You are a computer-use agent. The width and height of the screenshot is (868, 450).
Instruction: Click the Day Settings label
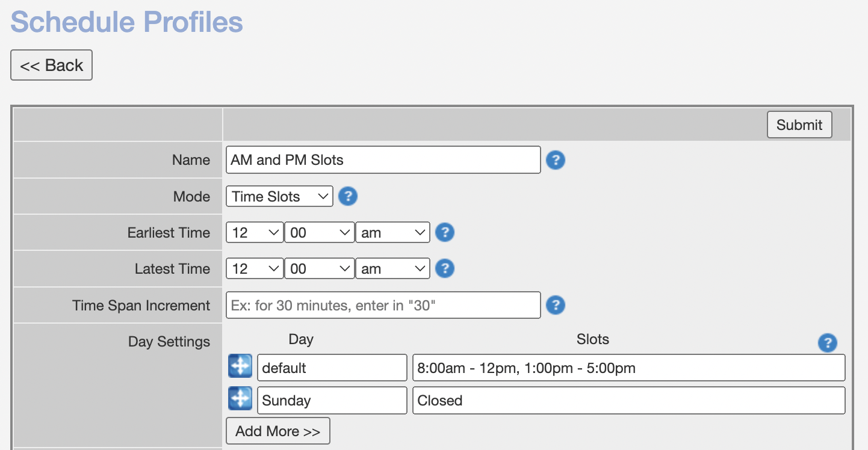(x=169, y=342)
